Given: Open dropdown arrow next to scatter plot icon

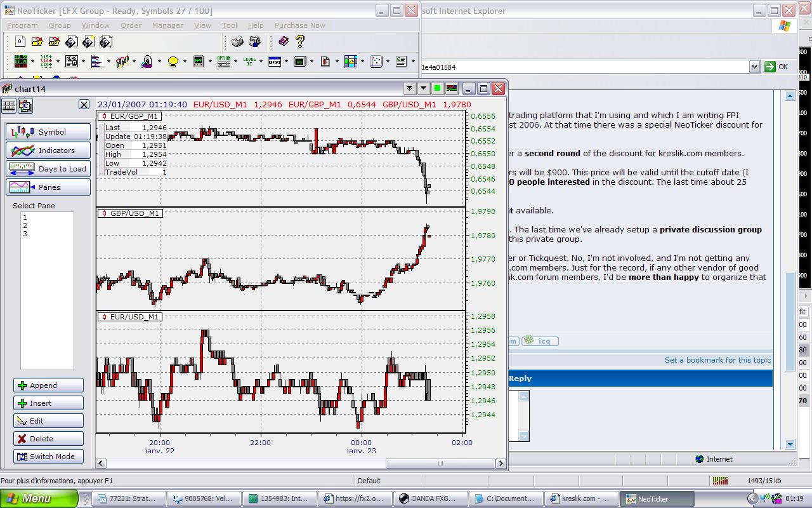Looking at the screenshot, I should coord(387,62).
